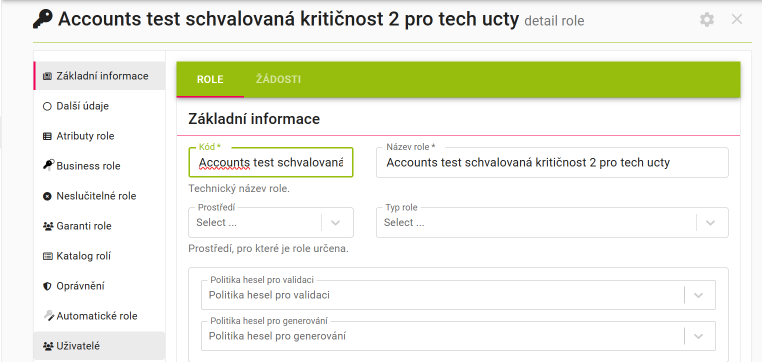This screenshot has width=762, height=362.
Task: Open Business role key icon
Action: 48,165
